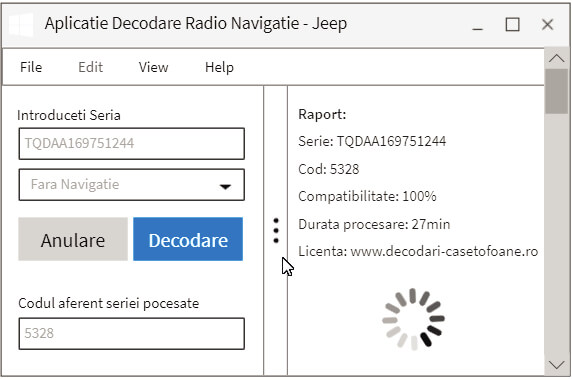Click the 'Serie: TQDAA169751244' report line
Screen dimensions: 572x380
tap(372, 141)
